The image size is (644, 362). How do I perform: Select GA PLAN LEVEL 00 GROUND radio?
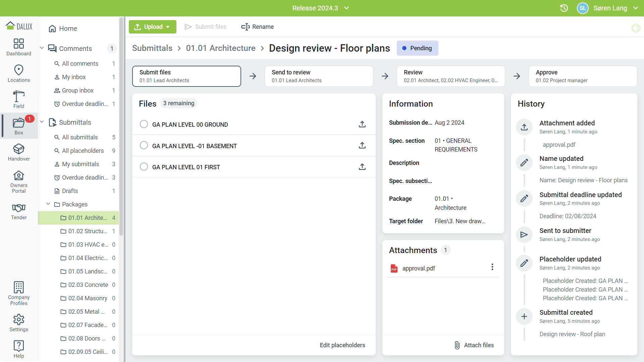pos(144,124)
